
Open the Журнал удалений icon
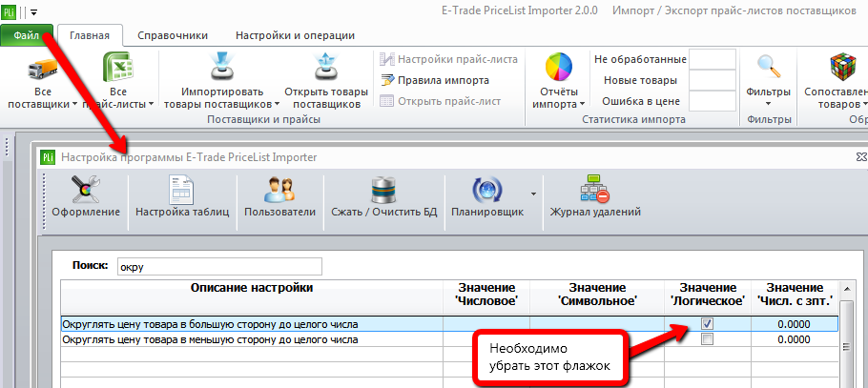[595, 190]
